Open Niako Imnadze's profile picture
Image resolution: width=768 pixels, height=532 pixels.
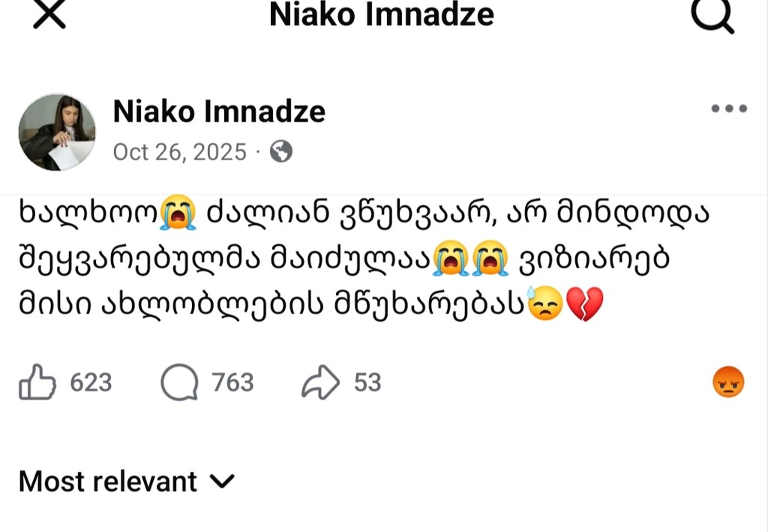pyautogui.click(x=57, y=132)
